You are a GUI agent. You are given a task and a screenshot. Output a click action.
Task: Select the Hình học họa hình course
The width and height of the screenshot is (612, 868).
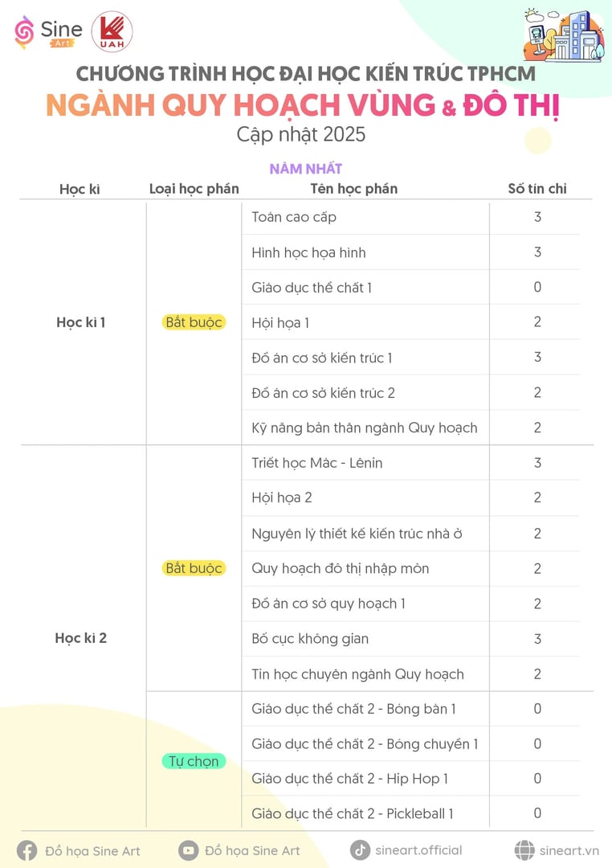(308, 252)
